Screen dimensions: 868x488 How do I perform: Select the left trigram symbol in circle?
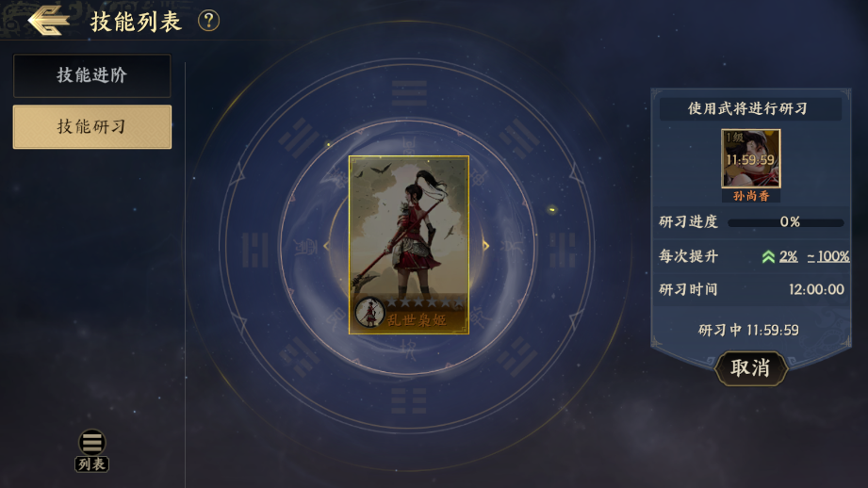[x=255, y=250]
